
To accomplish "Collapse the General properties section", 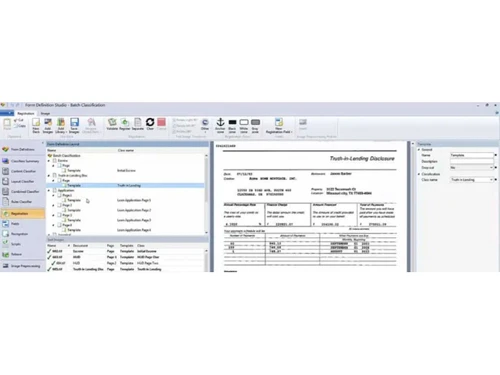I will (419, 150).
